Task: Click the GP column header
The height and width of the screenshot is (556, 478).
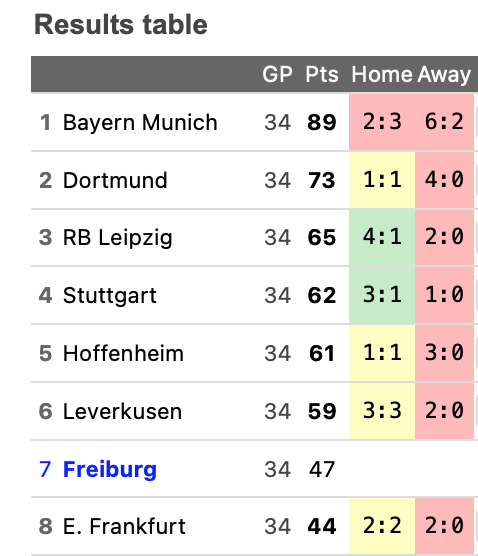Action: pyautogui.click(x=277, y=74)
